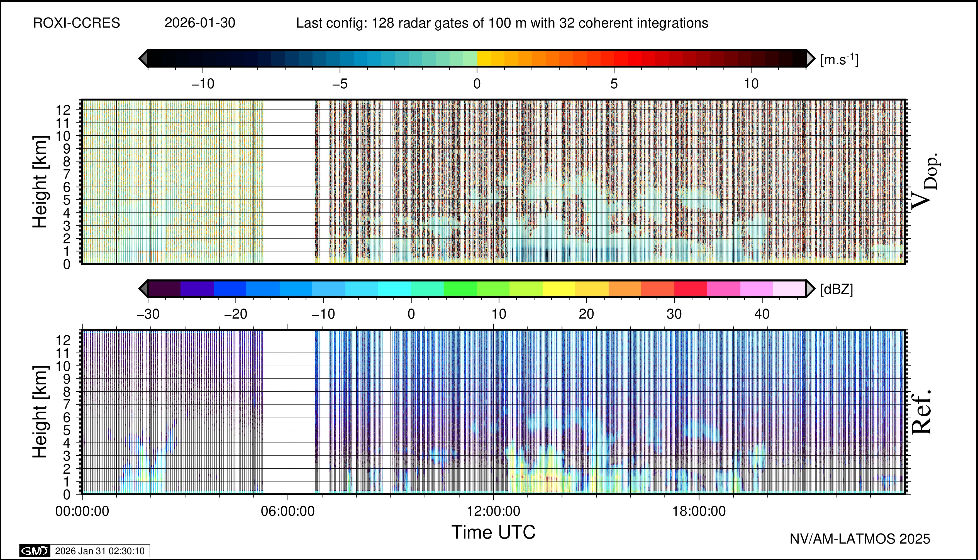
Task: Click the [dBZ] unit label
Action: (x=836, y=289)
